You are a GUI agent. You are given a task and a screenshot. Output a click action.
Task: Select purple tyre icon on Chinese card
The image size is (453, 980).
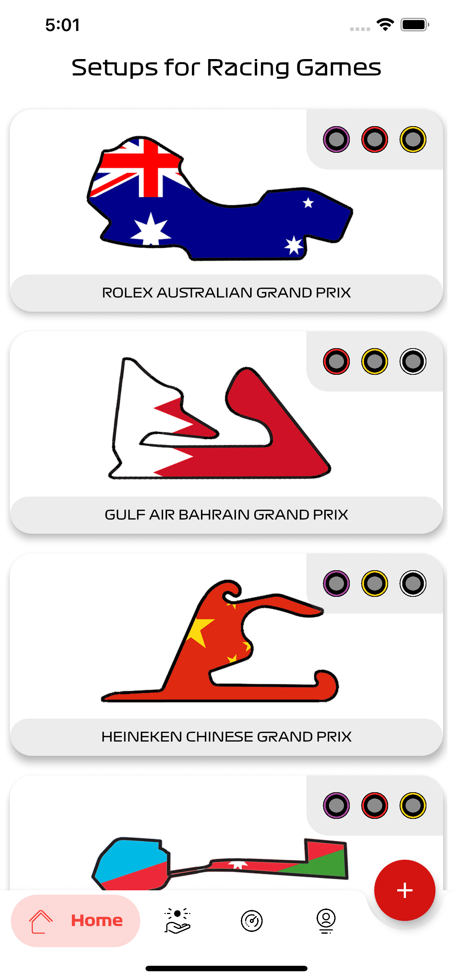point(337,583)
